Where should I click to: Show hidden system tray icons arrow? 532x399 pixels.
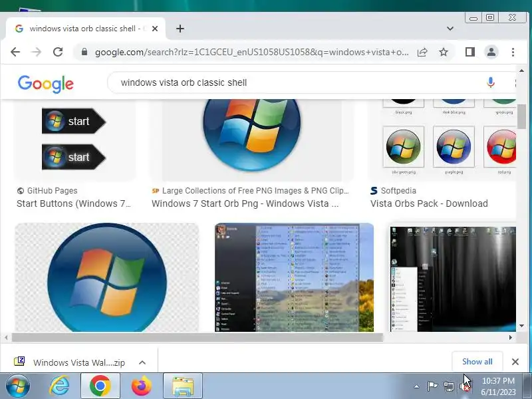coord(417,386)
